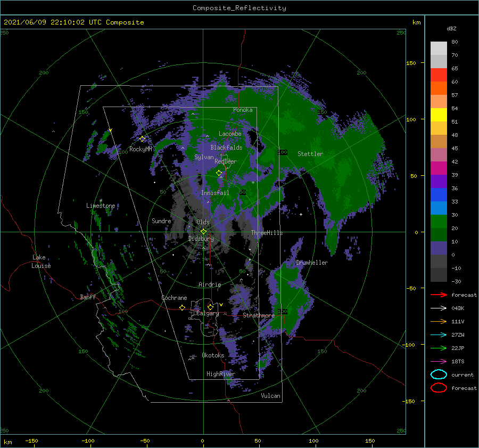This screenshot has height=448, width=479.
Task: Click the Okotoks label
Action: [213, 355]
